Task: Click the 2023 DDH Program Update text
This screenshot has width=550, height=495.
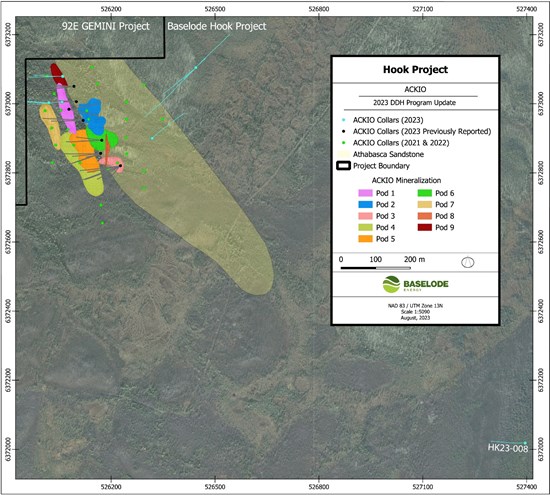Action: click(415, 103)
